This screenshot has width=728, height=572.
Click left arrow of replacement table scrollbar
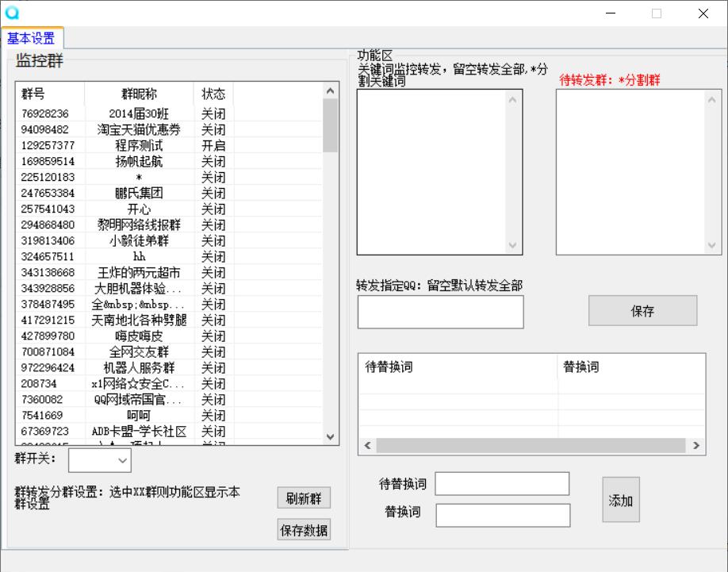(x=368, y=445)
